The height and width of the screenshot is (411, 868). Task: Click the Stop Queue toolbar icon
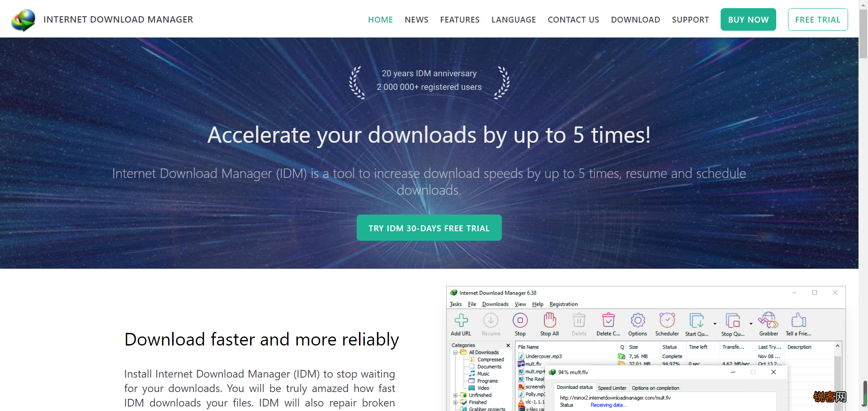pos(733,320)
